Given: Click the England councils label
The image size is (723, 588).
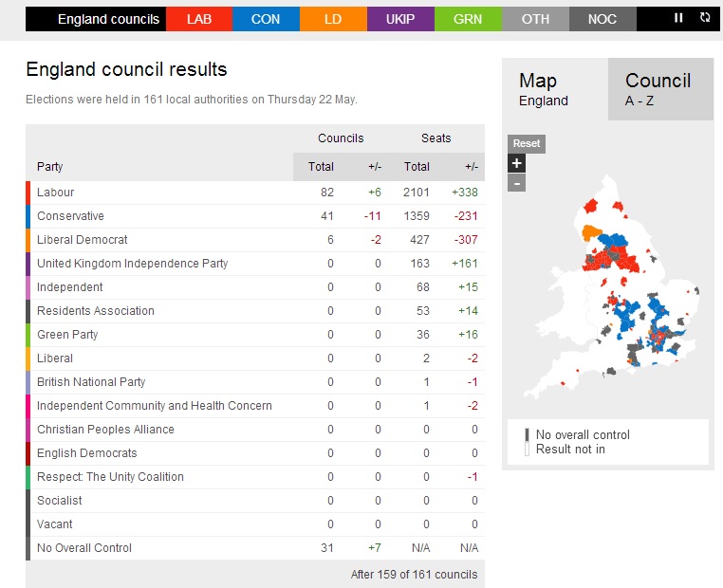Looking at the screenshot, I should pyautogui.click(x=108, y=19).
